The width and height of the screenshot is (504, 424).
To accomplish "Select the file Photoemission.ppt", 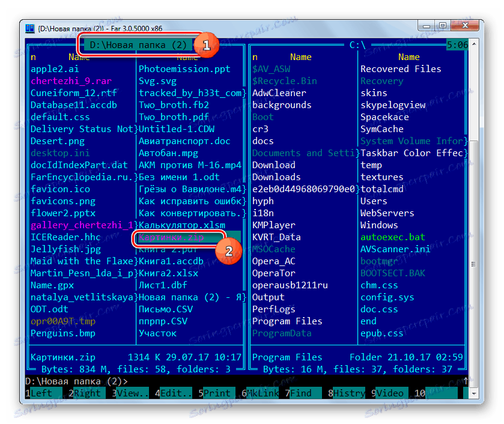I will (x=184, y=69).
